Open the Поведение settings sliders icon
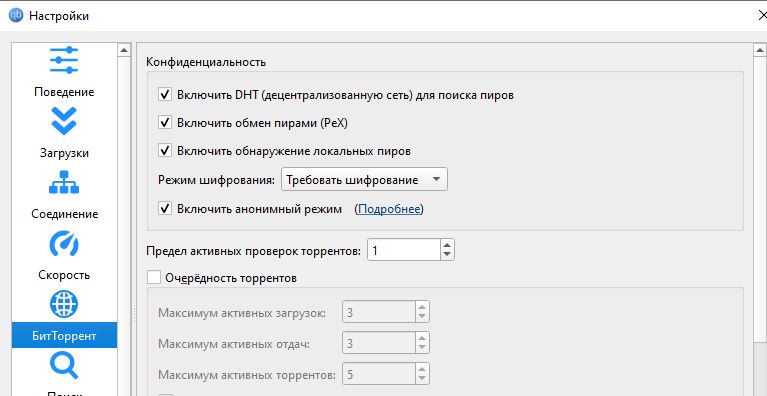The width and height of the screenshot is (767, 396). pos(64,60)
